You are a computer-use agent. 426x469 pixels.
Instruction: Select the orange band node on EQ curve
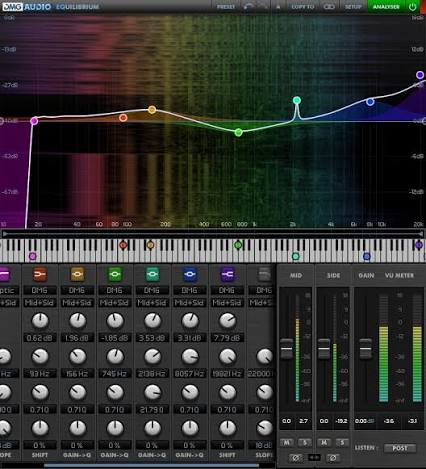[152, 110]
